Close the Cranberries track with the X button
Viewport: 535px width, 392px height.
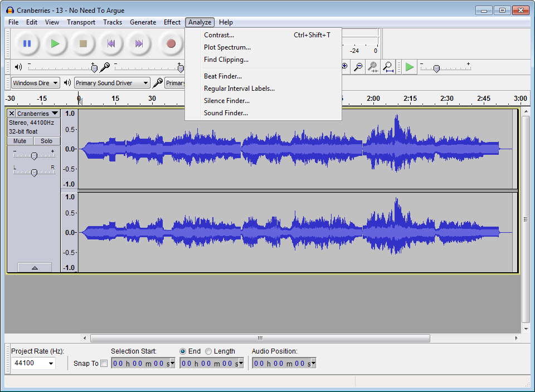tap(12, 114)
